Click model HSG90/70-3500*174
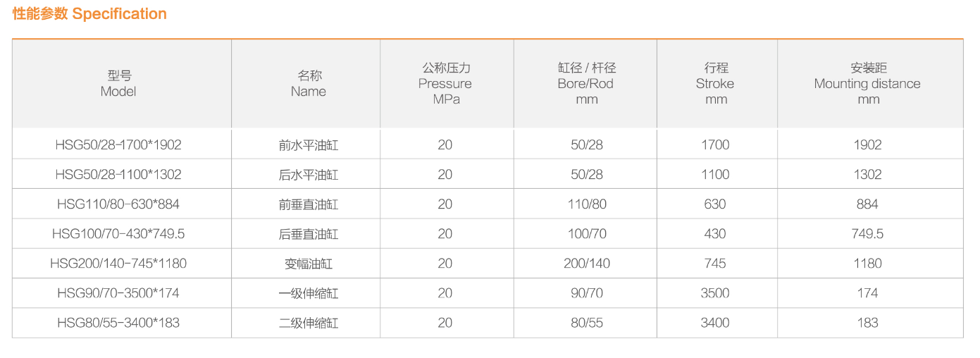Viewport: 980px width, 358px height. [118, 293]
